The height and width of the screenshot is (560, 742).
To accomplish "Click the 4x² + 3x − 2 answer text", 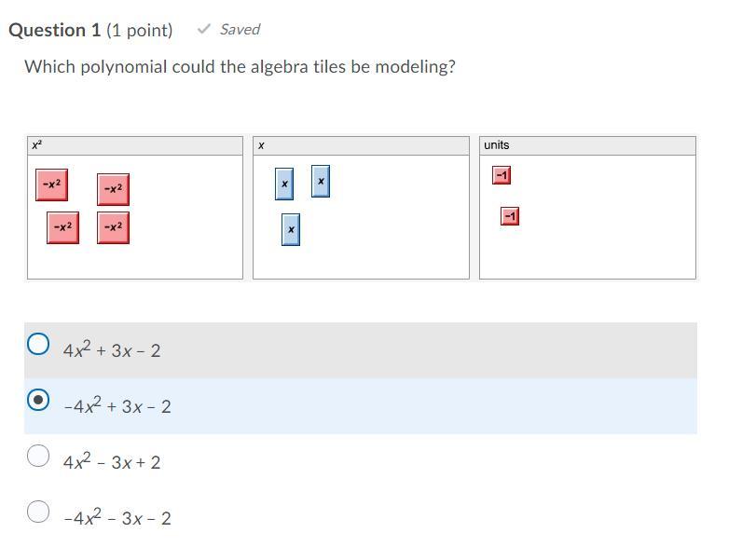I will coord(112,349).
